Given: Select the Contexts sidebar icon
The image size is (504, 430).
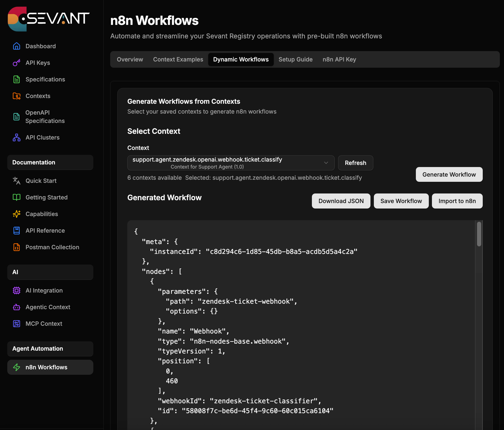Looking at the screenshot, I should 16,96.
